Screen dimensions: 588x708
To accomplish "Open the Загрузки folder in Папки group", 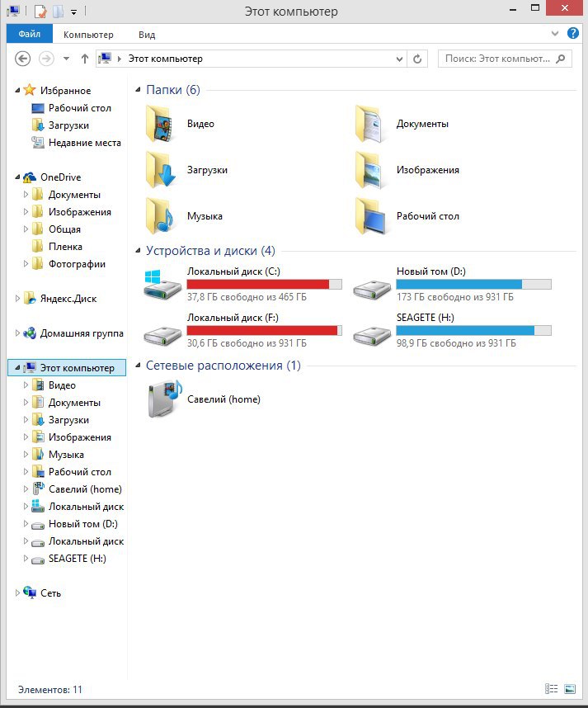I will pyautogui.click(x=160, y=170).
